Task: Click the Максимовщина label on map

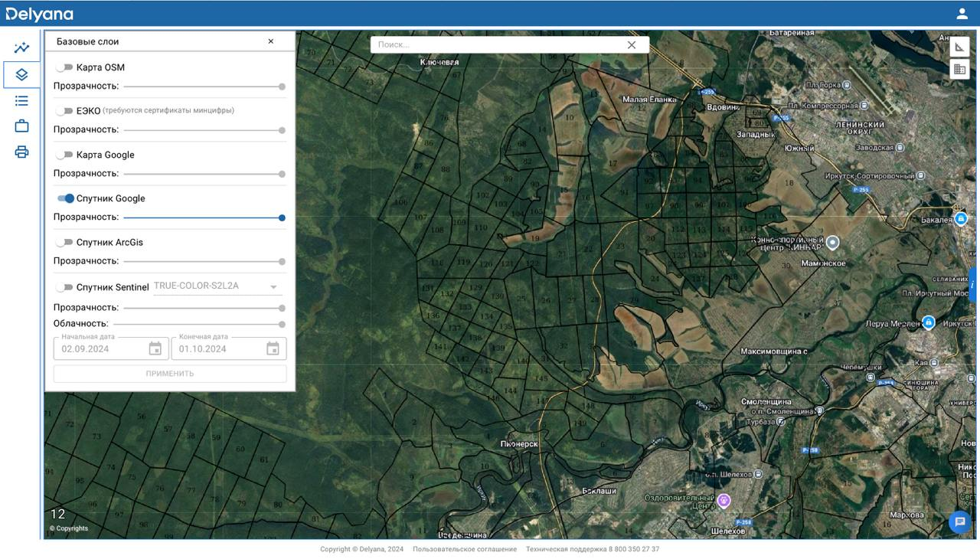Action: [774, 351]
